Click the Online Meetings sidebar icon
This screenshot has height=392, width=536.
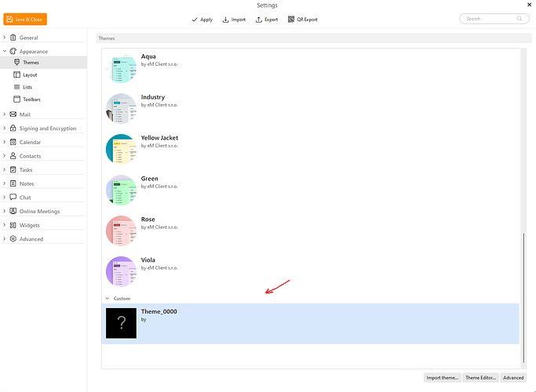tap(13, 212)
